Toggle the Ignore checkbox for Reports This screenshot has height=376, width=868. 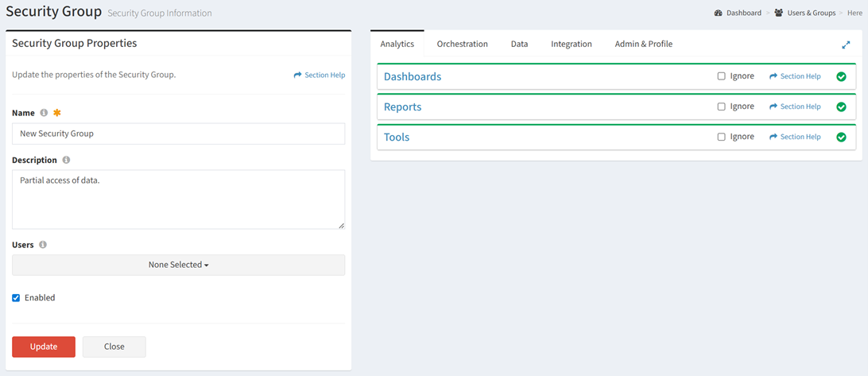tap(721, 107)
